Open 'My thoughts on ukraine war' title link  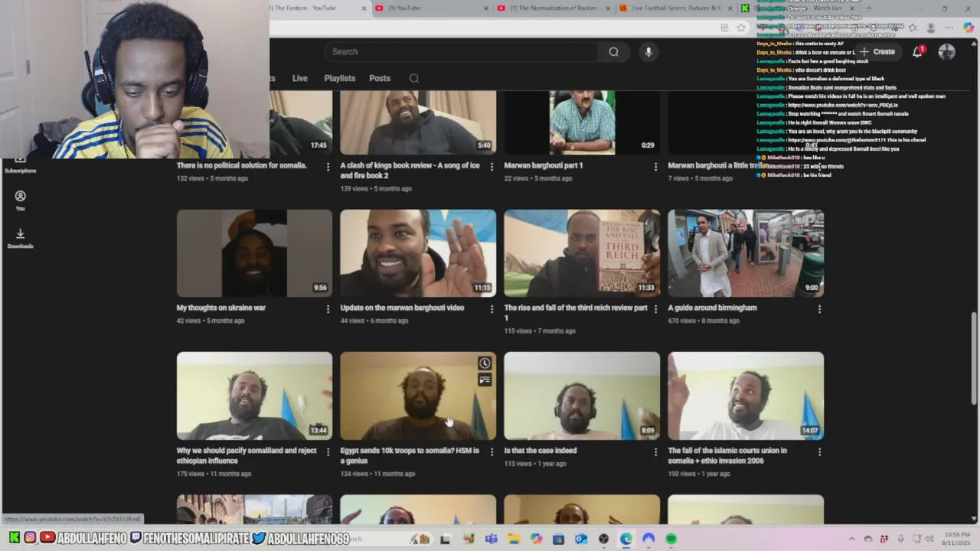220,308
